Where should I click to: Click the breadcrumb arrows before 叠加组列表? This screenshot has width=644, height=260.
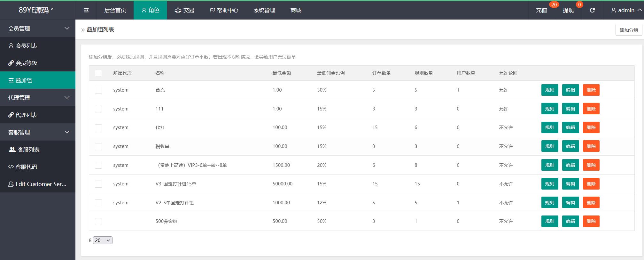(83, 30)
